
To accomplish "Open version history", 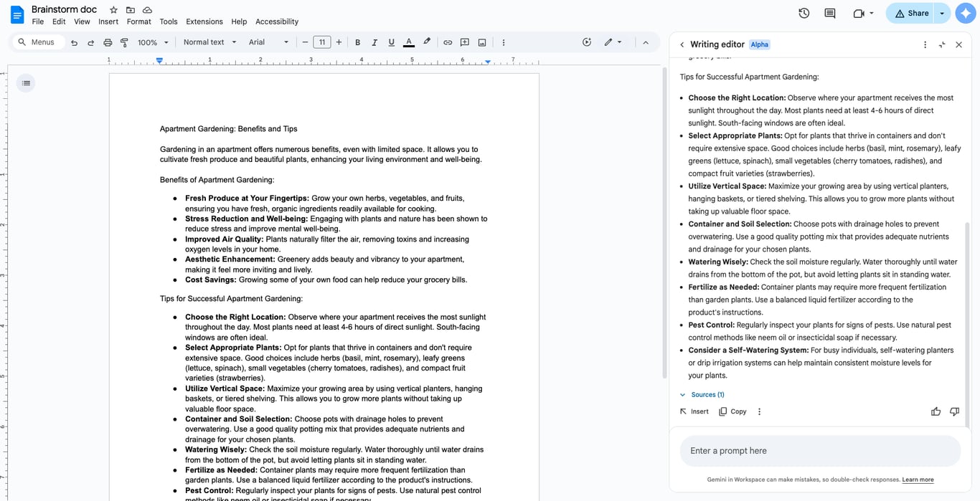I will pos(804,13).
